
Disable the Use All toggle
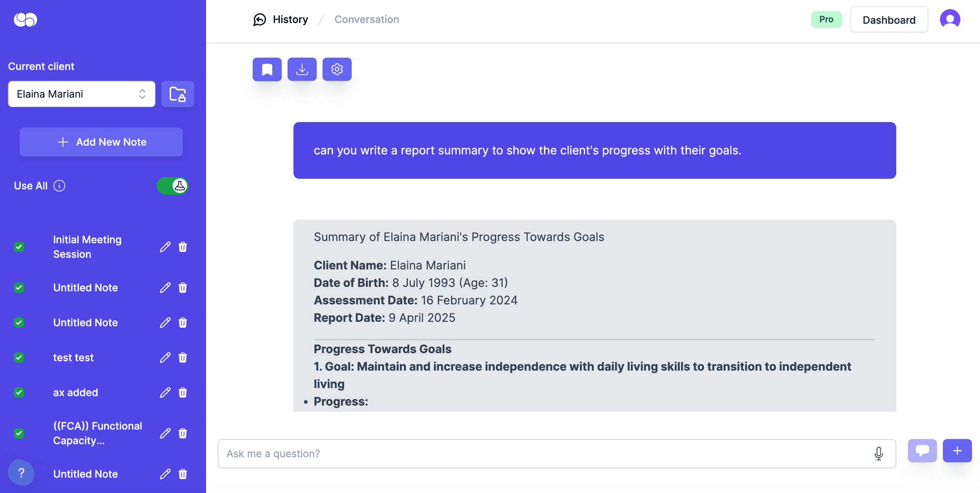[x=173, y=185]
